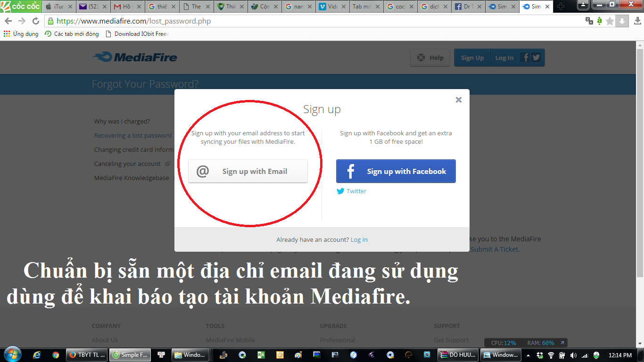Open a new browser tab with plus icon
The width and height of the screenshot is (644, 362).
click(561, 7)
